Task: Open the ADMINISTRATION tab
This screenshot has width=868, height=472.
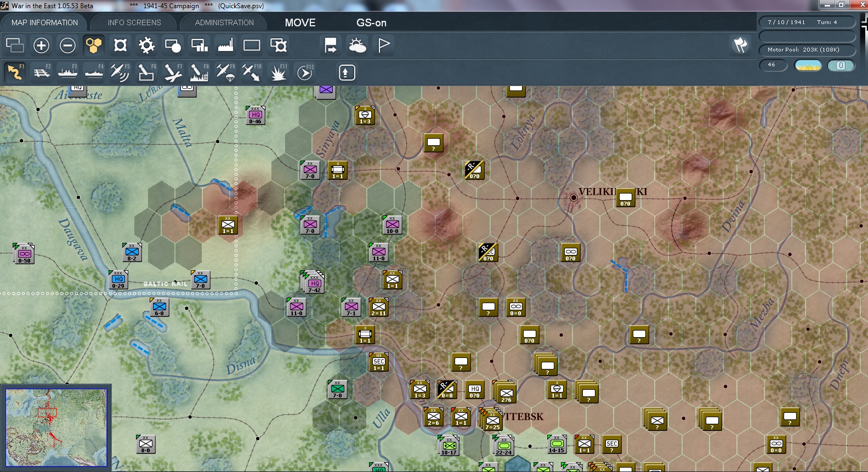Action: [224, 22]
